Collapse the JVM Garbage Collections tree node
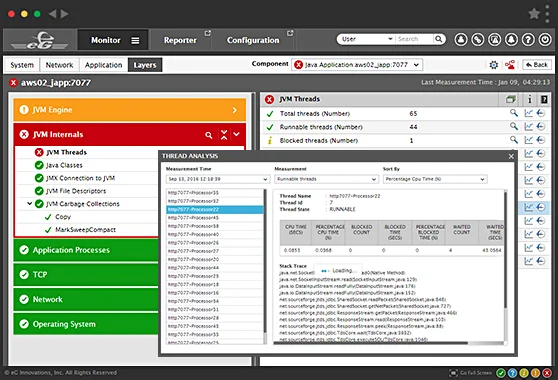Viewport: 558px width, 380px height. tap(30, 204)
